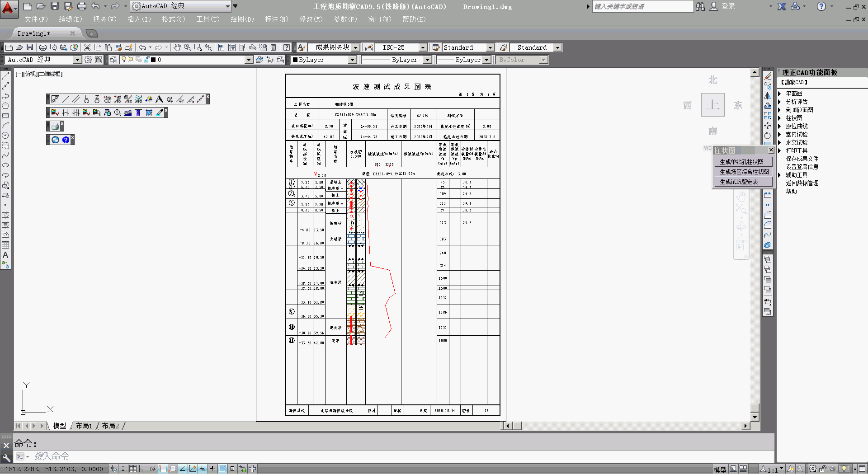Click the keyword search box in the title bar
This screenshot has height=474, width=868.
pos(642,6)
